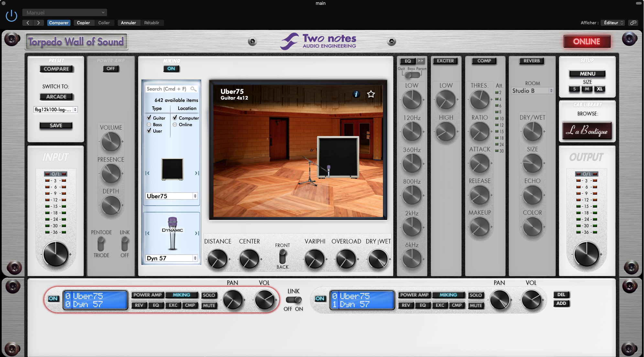Click the OUTPUT level knob

tap(586, 254)
